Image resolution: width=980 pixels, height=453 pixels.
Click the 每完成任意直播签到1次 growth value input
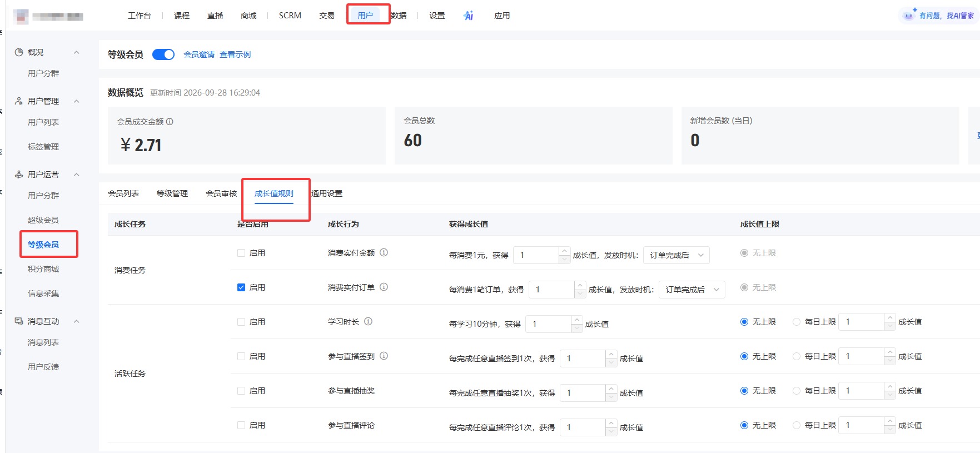click(x=583, y=359)
